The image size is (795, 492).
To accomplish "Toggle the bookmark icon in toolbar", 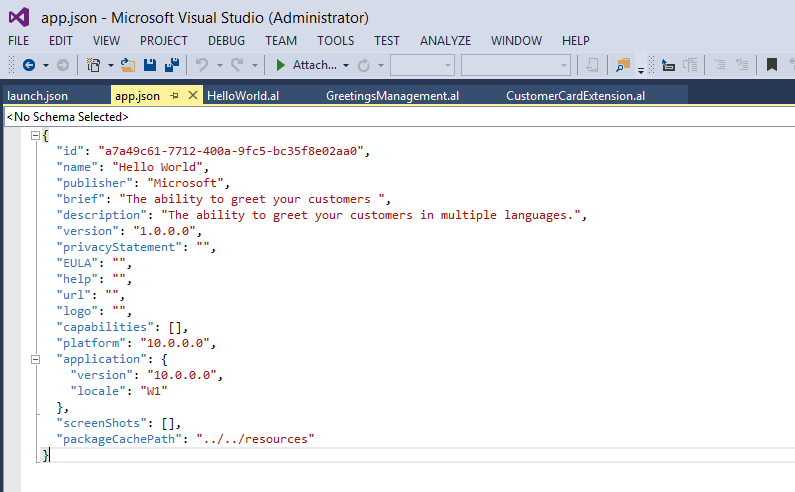I will point(772,65).
